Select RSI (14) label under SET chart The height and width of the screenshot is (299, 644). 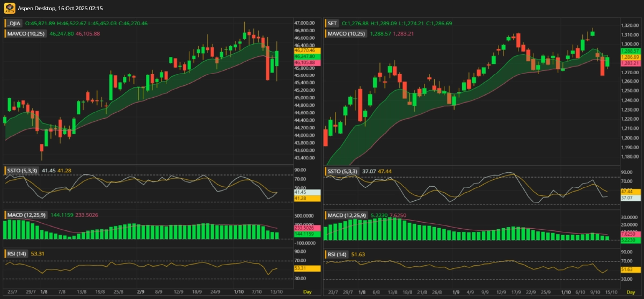pyautogui.click(x=337, y=254)
